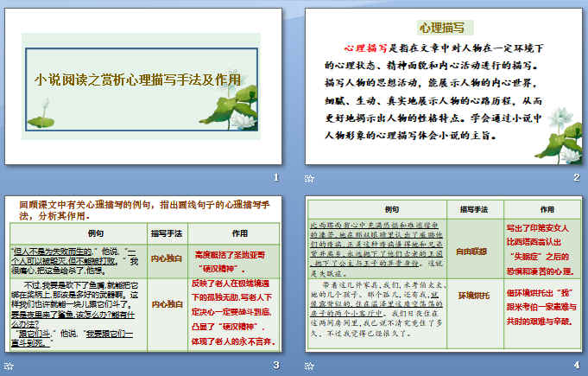Click the 自由联想 cell on slide 4
The width and height of the screenshot is (588, 376).
click(x=472, y=252)
